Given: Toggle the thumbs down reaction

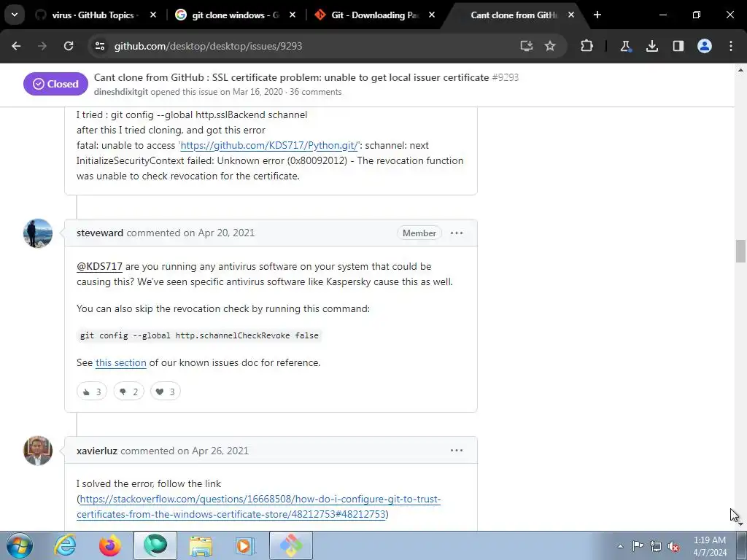Looking at the screenshot, I should click(128, 392).
